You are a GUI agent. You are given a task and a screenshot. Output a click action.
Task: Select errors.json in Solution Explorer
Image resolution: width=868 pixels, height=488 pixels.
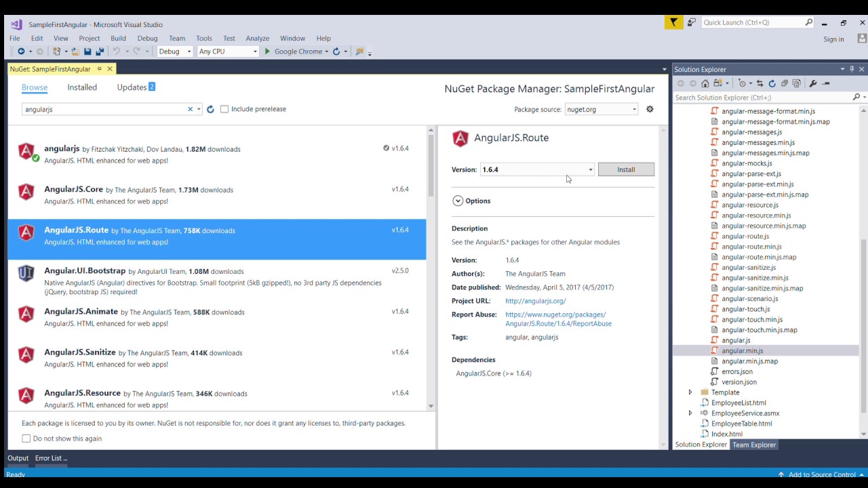(x=737, y=371)
